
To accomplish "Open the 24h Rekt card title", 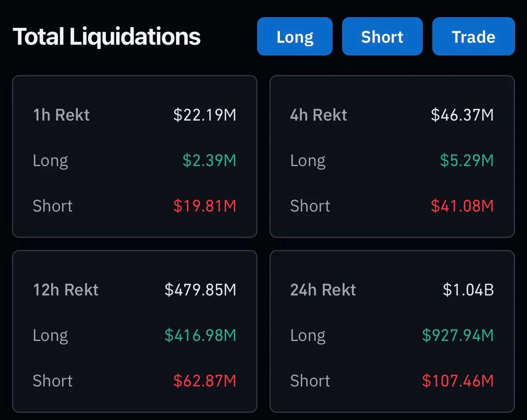I will click(323, 290).
